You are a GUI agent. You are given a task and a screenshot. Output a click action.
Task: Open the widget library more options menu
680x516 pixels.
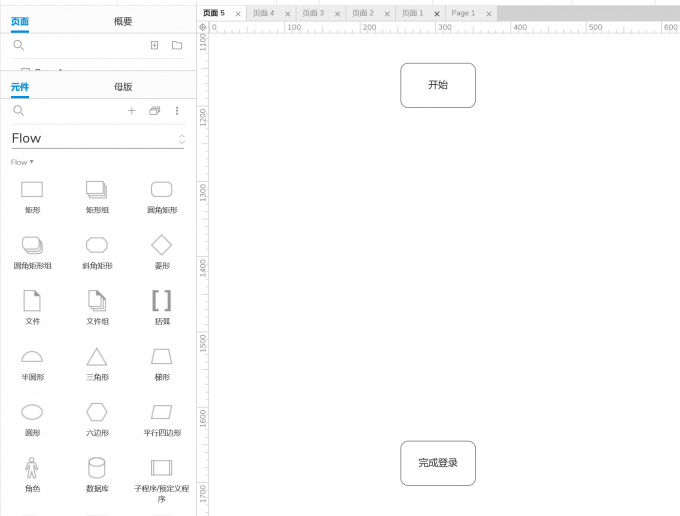(x=177, y=111)
